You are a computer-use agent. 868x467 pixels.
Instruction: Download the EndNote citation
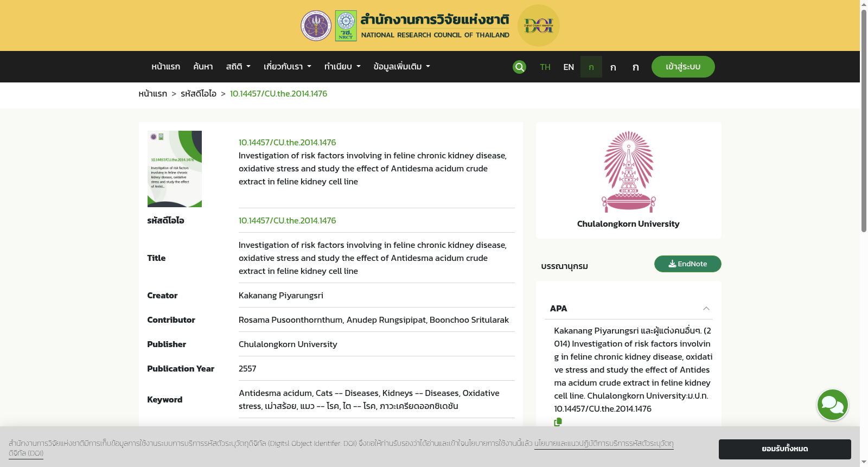tap(687, 264)
